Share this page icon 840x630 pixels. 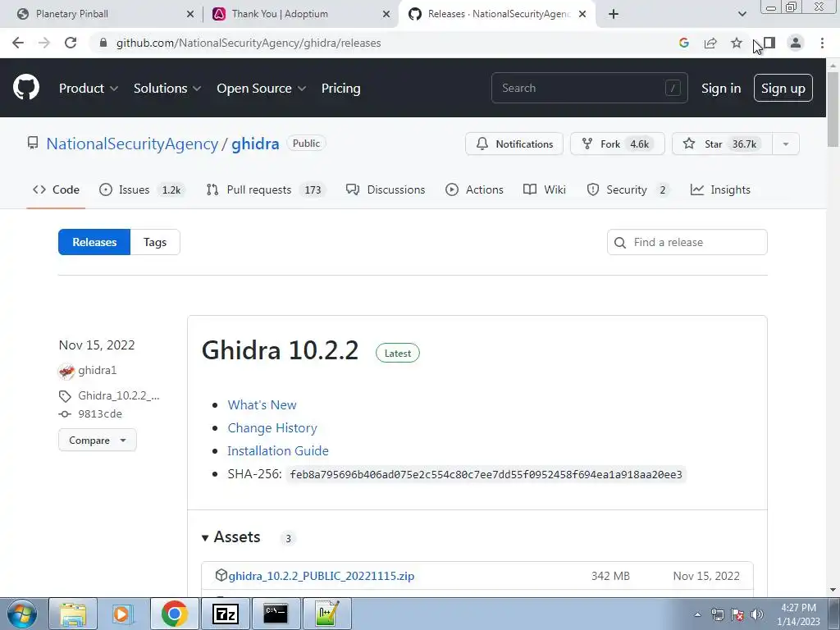[x=710, y=43]
